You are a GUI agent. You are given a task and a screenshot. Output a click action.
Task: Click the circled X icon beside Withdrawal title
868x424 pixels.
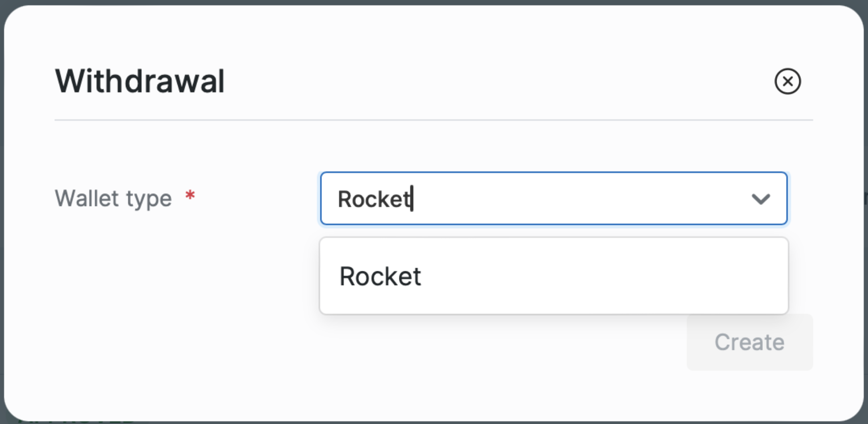(x=788, y=82)
